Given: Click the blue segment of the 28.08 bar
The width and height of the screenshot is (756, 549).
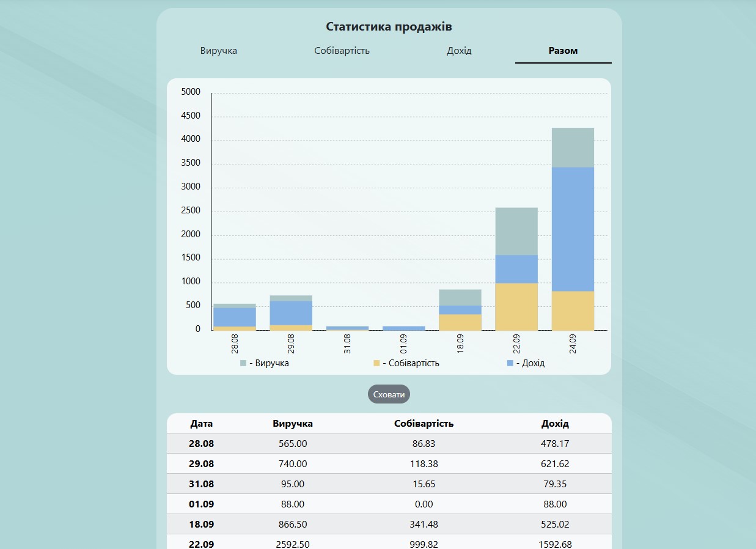Looking at the screenshot, I should (x=235, y=317).
